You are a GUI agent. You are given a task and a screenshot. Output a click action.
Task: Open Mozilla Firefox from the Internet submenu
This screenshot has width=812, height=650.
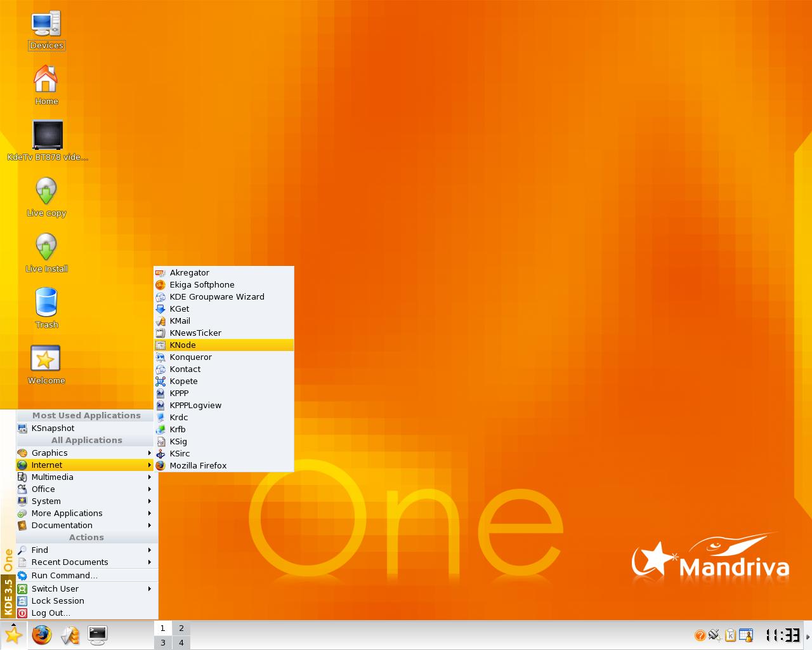pyautogui.click(x=224, y=465)
